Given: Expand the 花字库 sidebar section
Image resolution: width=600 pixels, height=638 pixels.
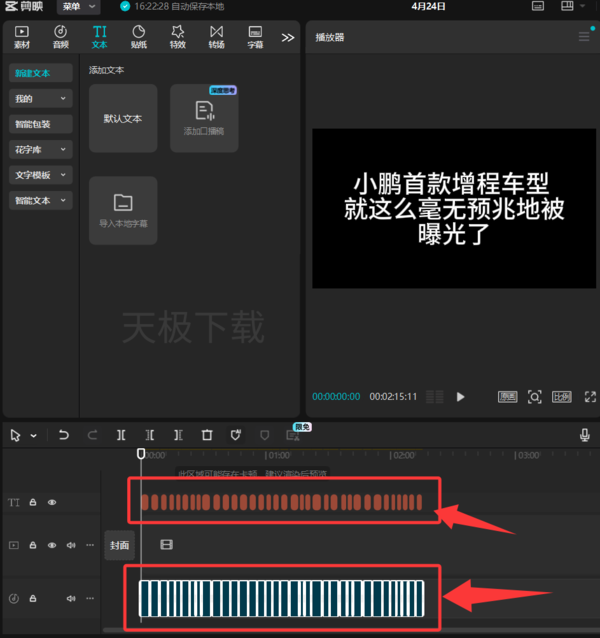Looking at the screenshot, I should pos(41,149).
